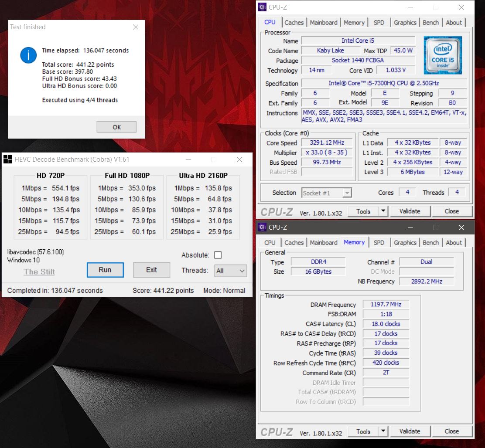Click the CPU-Z app icon in Memory window title
Screen dimensions: 485x448
tap(262, 227)
